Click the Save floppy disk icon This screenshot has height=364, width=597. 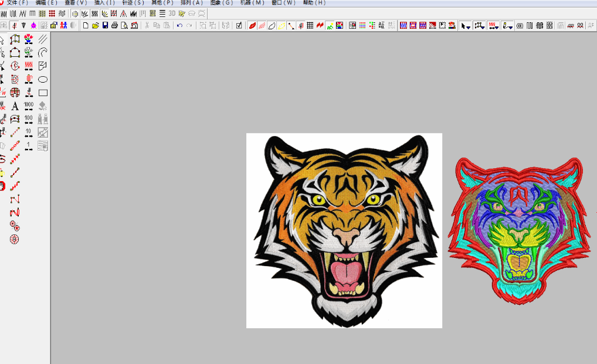[105, 25]
